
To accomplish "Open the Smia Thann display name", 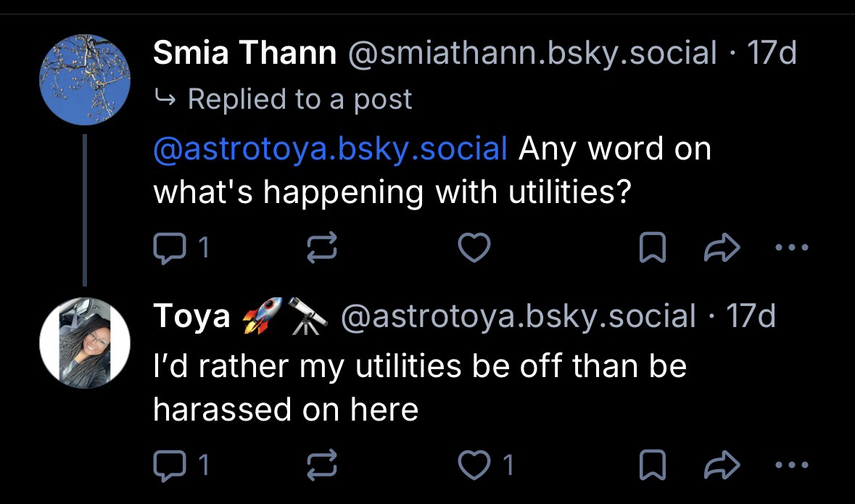I will [244, 53].
